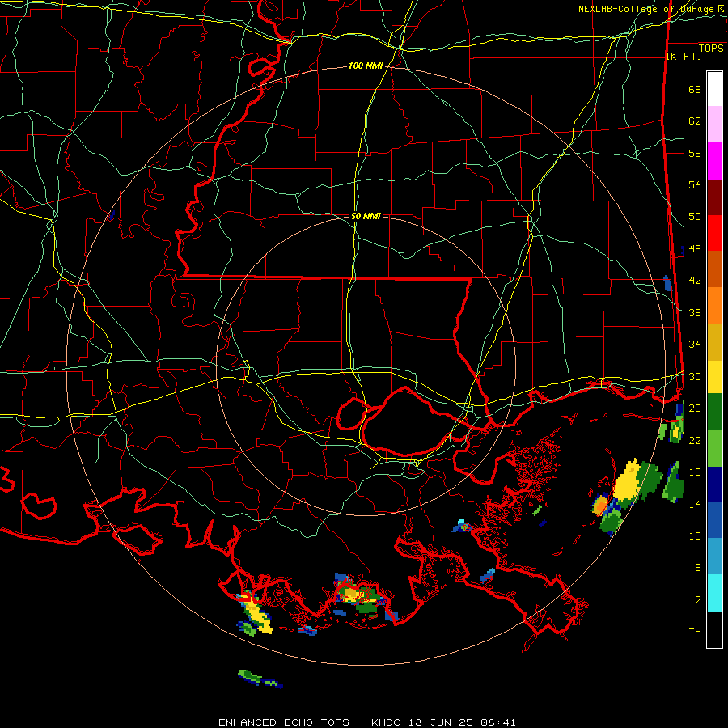Click the black TH legend swatch
The image size is (728, 728).
pos(714,629)
